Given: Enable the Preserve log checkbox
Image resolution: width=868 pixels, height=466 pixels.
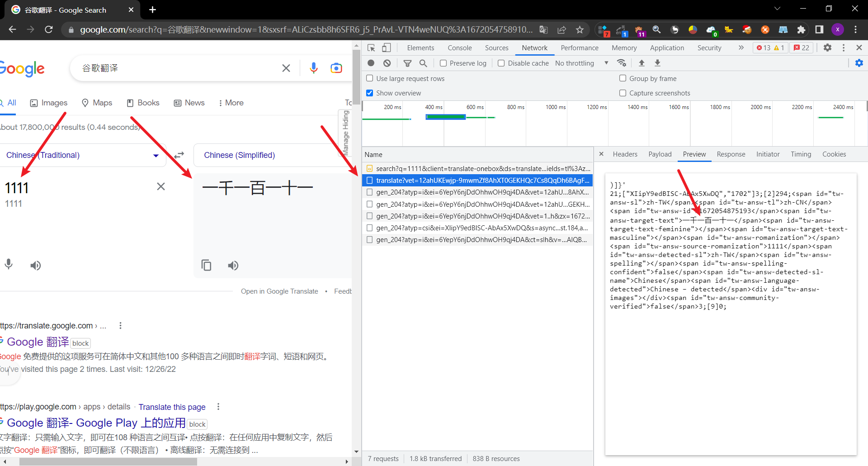Looking at the screenshot, I should (x=443, y=63).
